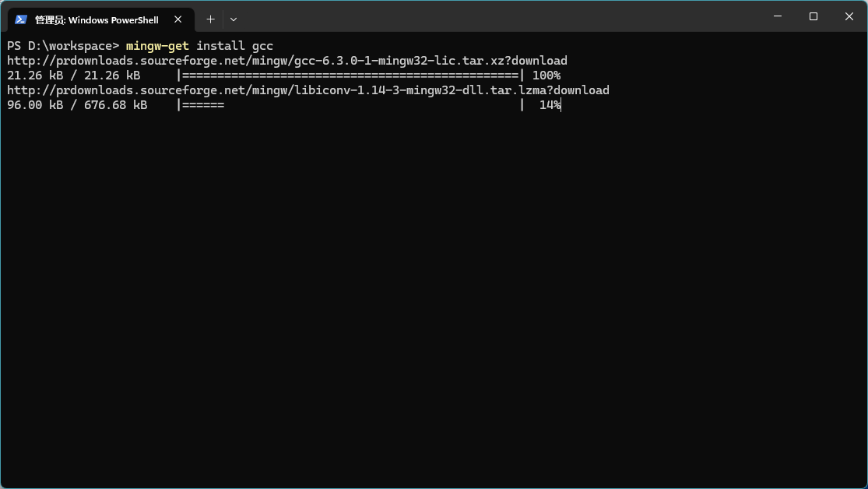The height and width of the screenshot is (489, 868).
Task: Click the gcc-6.3.0 license download URL
Action: (x=287, y=61)
